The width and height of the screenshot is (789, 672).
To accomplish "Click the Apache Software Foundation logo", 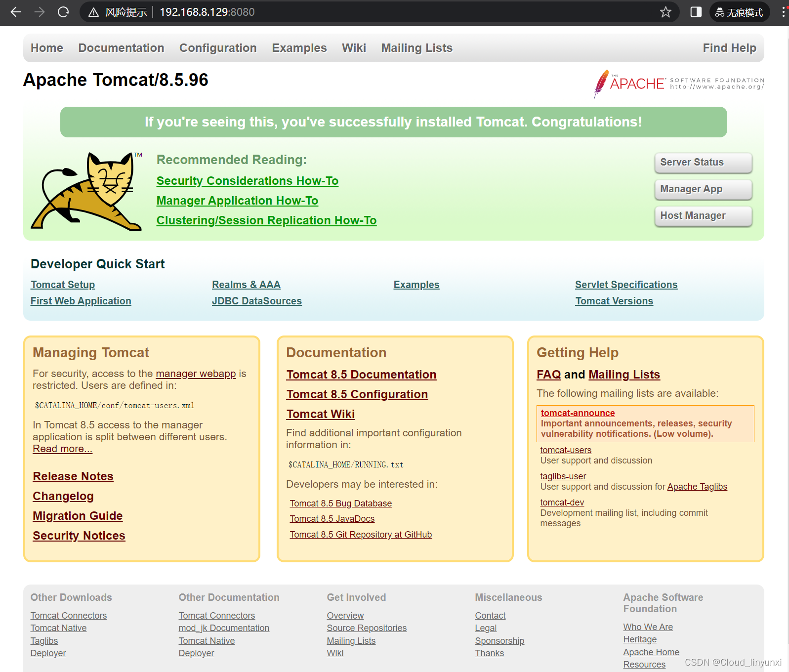I will click(x=679, y=84).
